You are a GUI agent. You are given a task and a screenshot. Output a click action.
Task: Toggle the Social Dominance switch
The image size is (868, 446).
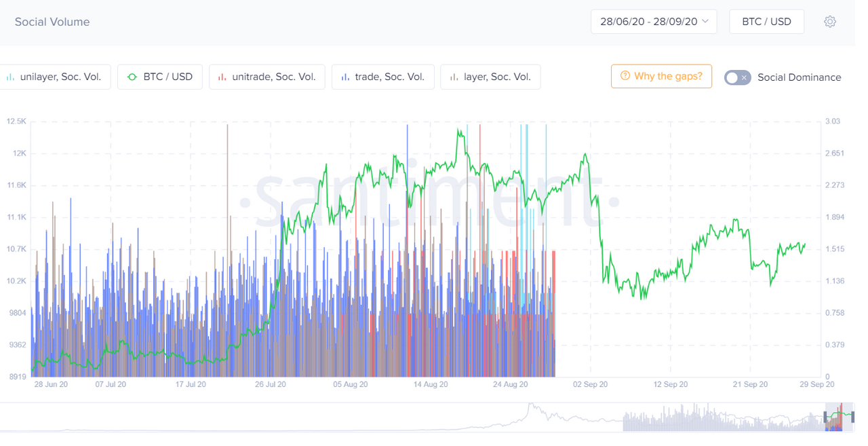[x=738, y=77]
